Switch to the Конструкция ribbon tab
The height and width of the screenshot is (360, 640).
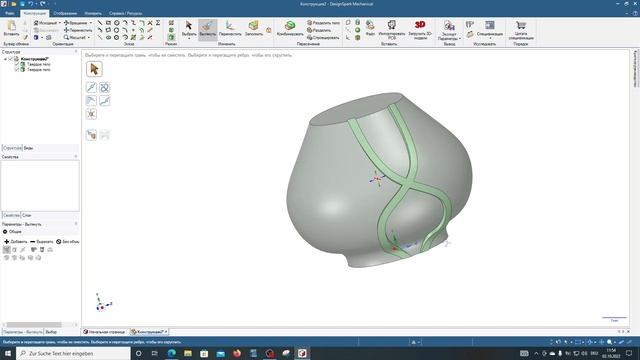(35, 13)
